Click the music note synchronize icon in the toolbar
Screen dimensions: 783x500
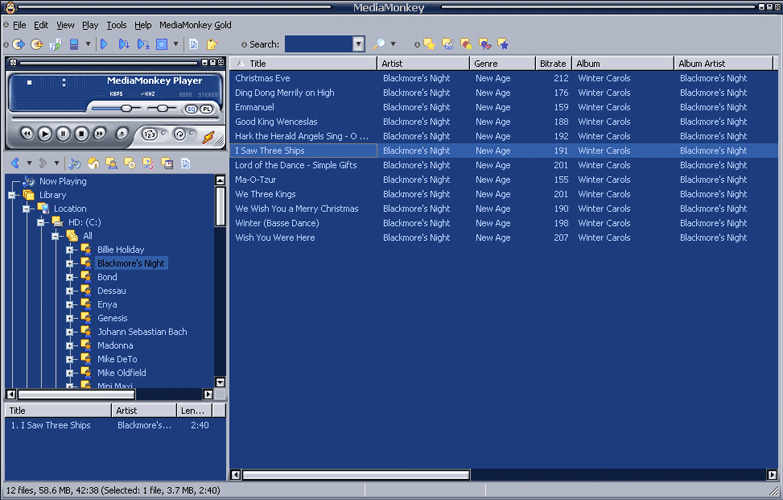(55, 44)
